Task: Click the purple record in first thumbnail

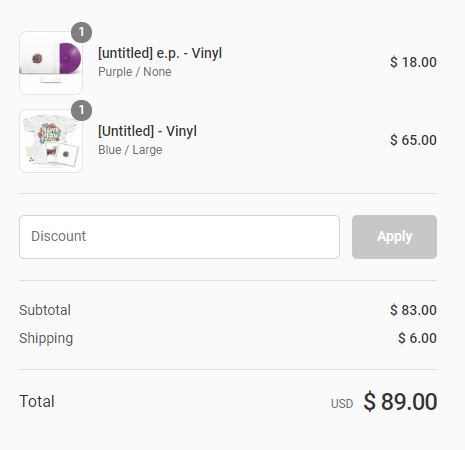Action: point(70,58)
